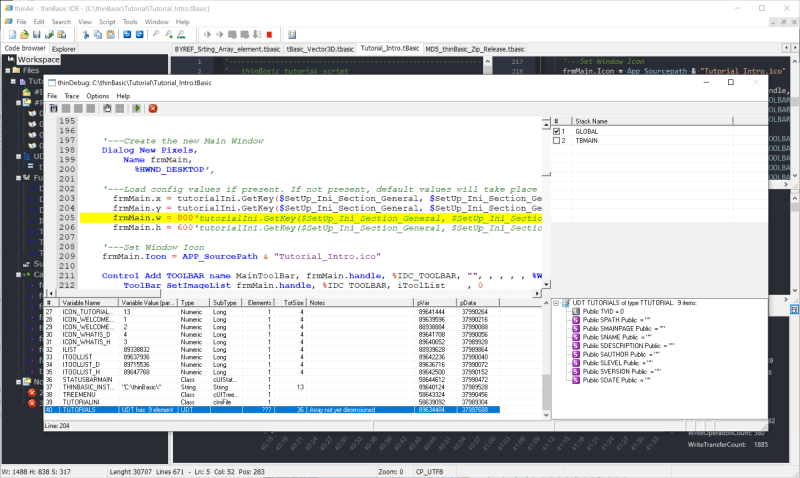The width and height of the screenshot is (800, 478).
Task: Click the Find and replace icon
Action: coord(181,35)
